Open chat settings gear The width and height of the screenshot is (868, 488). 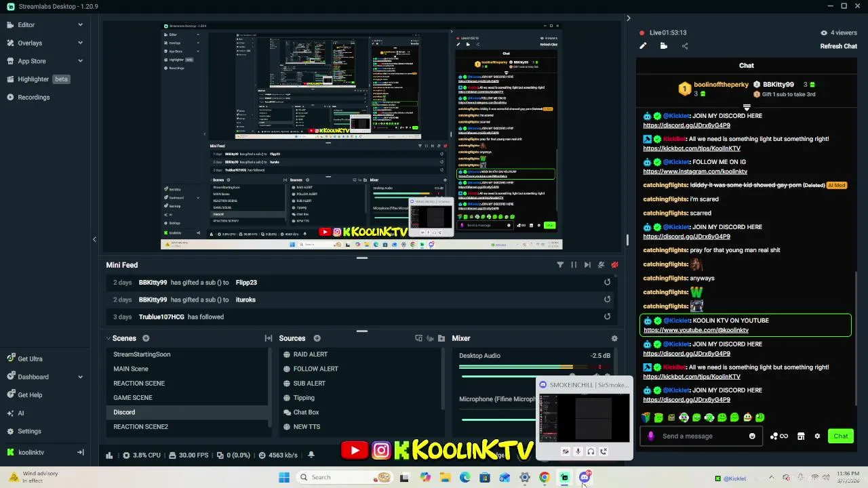(x=817, y=436)
